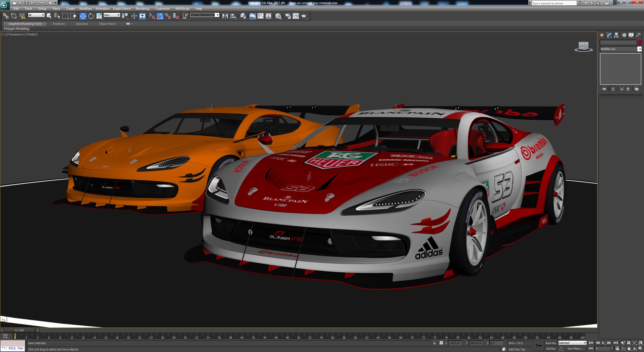Click the Bind to Space Warp icon

coord(22,16)
